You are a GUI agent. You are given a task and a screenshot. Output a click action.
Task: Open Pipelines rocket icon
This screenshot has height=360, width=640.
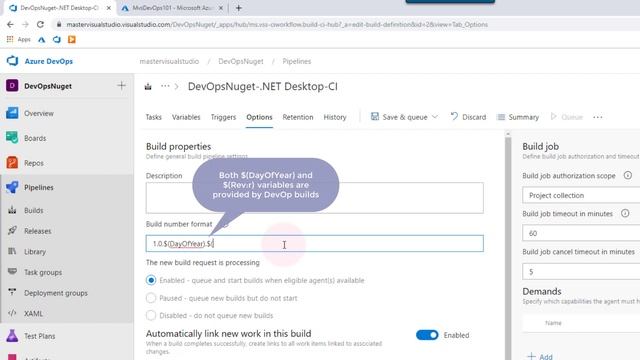pos(12,187)
